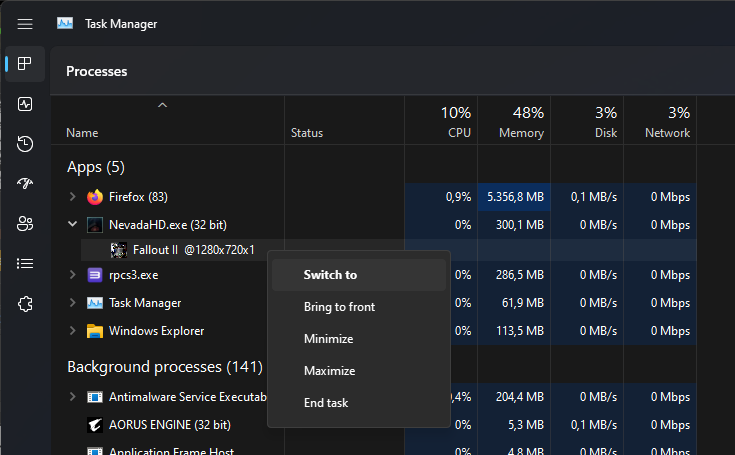
Task: Expand the rpcs3.exe process group
Action: coord(73,275)
